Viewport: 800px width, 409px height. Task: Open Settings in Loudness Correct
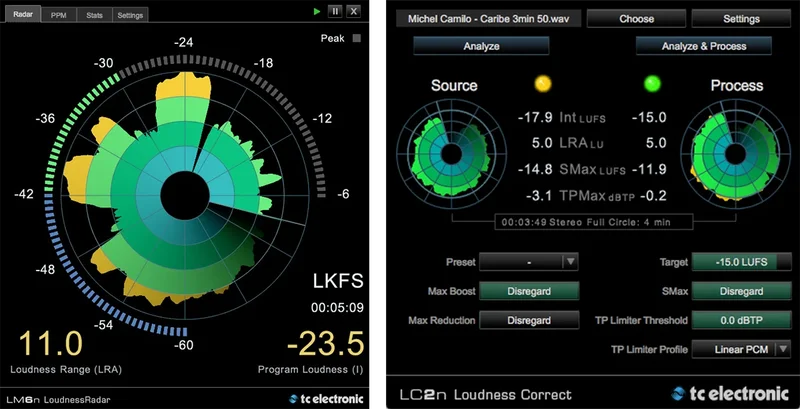741,19
